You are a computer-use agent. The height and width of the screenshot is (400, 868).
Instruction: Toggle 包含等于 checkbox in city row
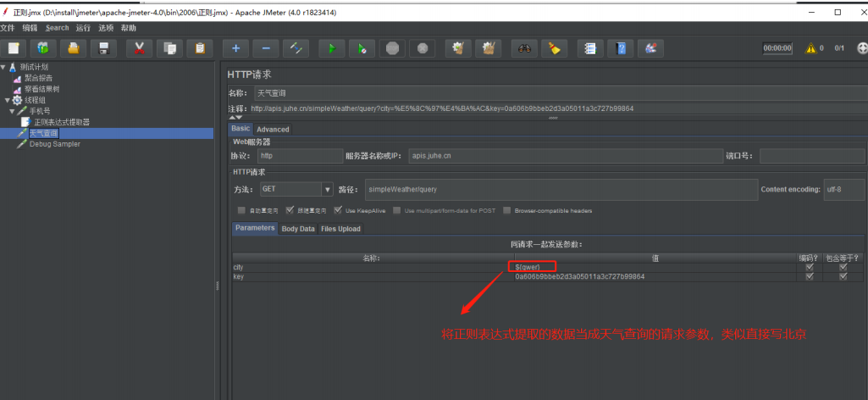coord(843,267)
